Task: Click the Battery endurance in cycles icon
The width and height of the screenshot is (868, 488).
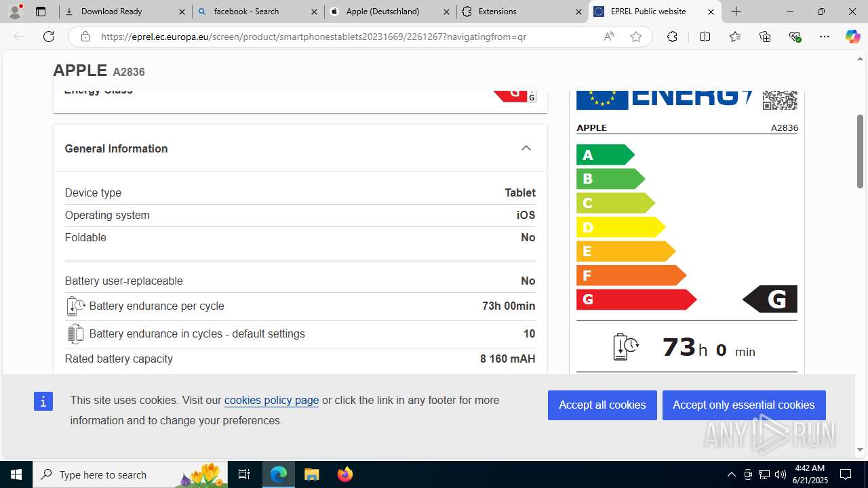Action: click(75, 334)
